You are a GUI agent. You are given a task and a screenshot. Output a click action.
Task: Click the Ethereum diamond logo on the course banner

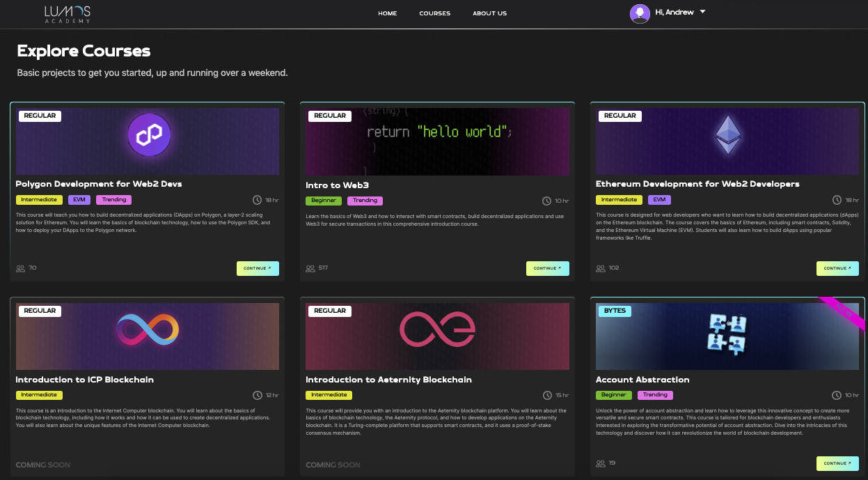(x=728, y=135)
